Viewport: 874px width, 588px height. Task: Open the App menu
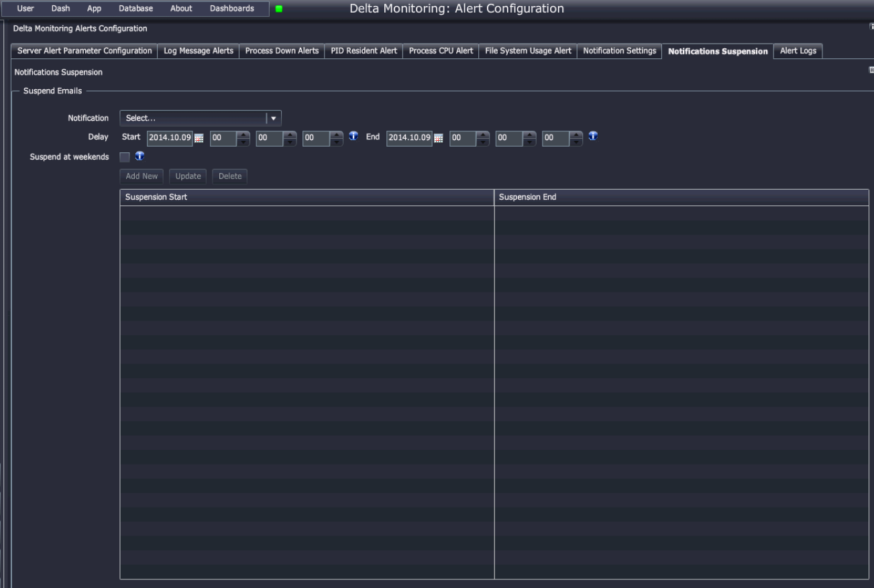pos(94,9)
